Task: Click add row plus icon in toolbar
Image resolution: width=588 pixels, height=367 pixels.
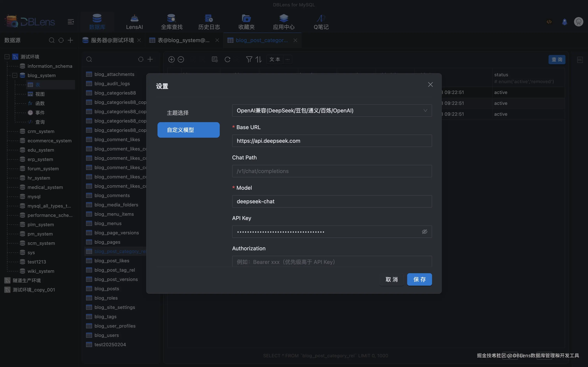Action: coord(171,59)
